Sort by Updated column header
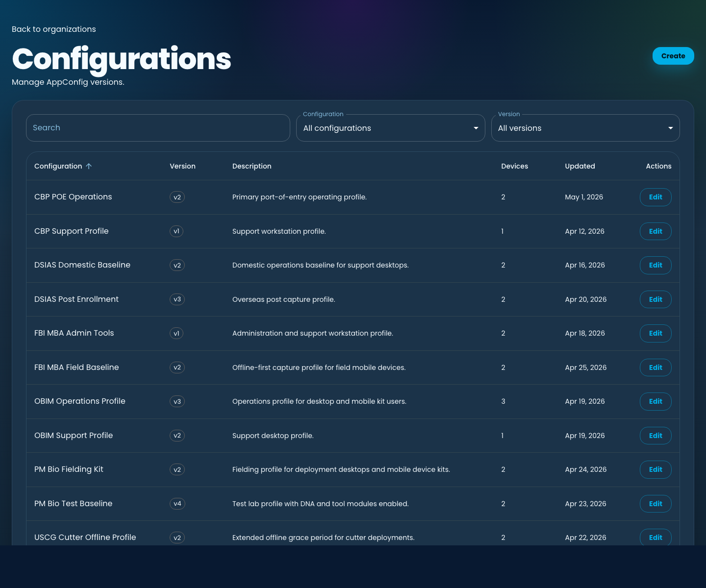Screen dimensions: 706x588 580,166
